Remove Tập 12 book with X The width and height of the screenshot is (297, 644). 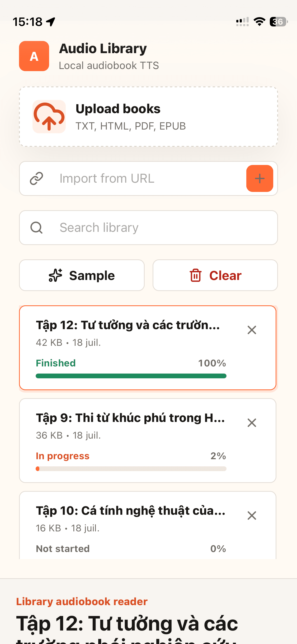252,330
